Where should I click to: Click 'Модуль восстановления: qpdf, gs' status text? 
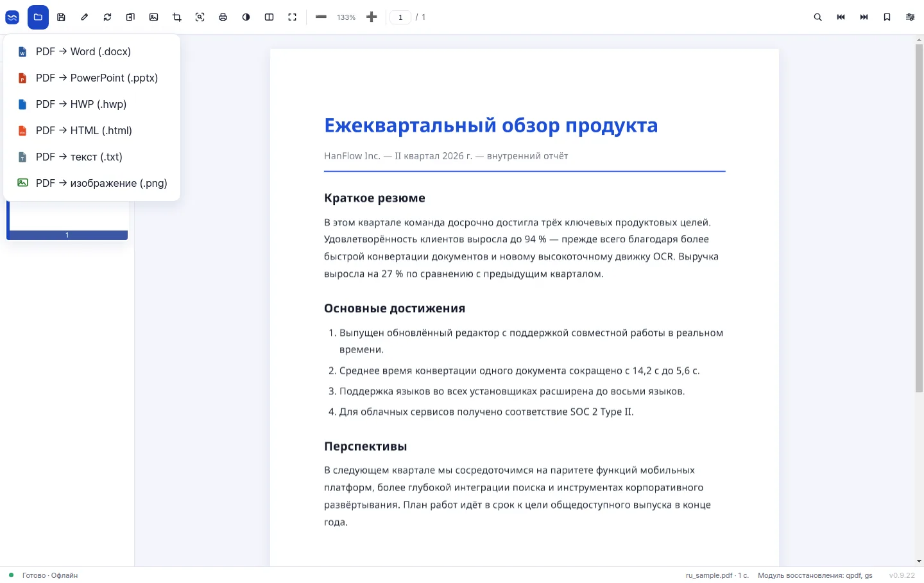(815, 575)
